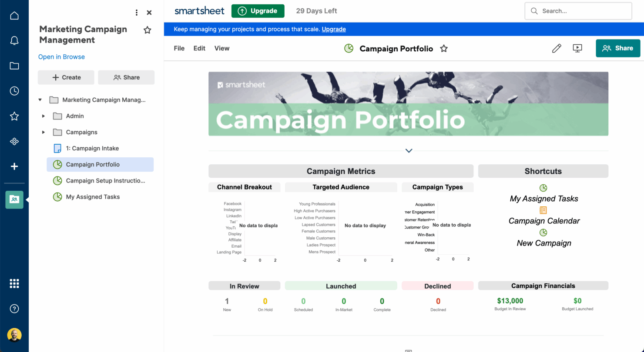Favorite the Marketing Campaign Management workspace star
The height and width of the screenshot is (352, 644).
click(148, 30)
